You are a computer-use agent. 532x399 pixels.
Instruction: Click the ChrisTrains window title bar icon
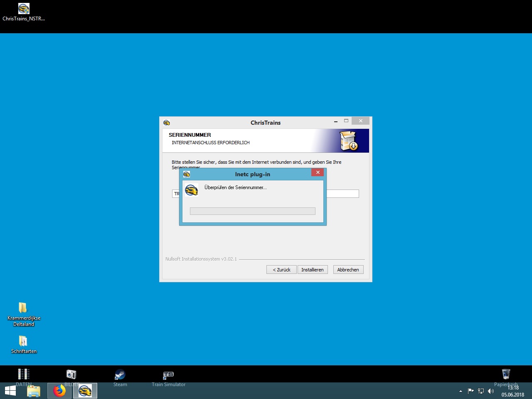click(x=167, y=123)
